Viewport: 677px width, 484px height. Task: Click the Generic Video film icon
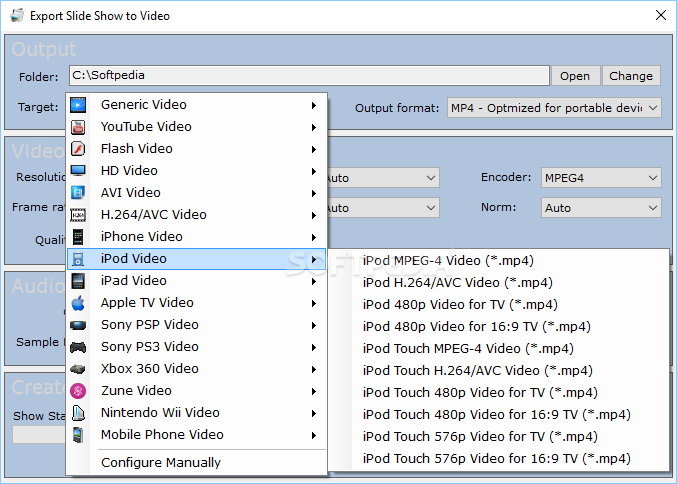(x=78, y=105)
